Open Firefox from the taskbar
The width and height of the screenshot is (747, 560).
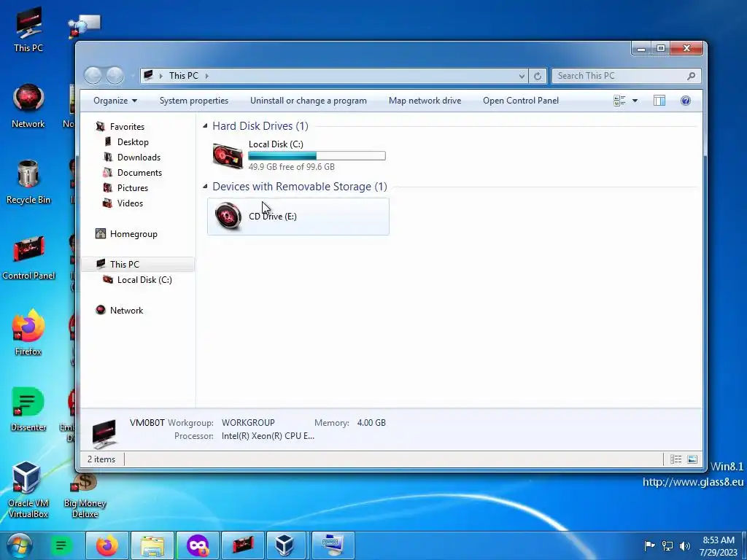pos(107,545)
